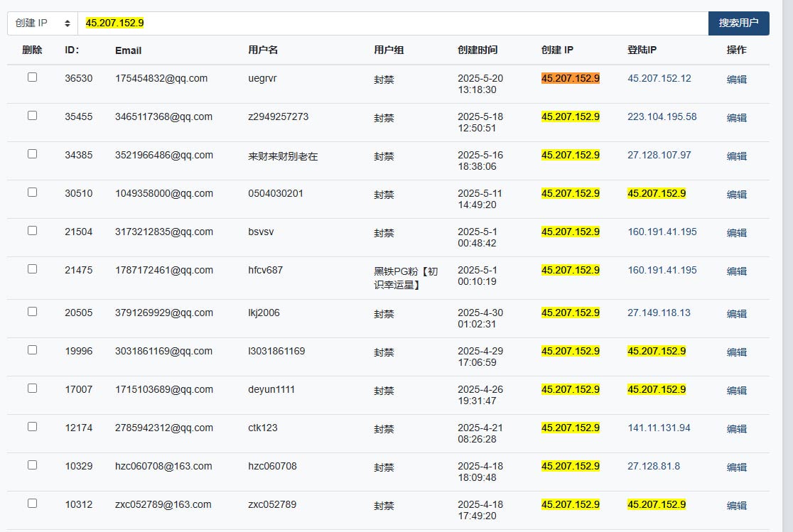Select the checkbox for user hfcv687

click(33, 269)
